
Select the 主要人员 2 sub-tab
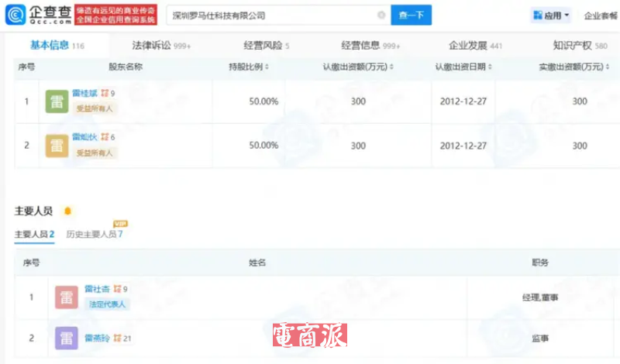pos(34,235)
